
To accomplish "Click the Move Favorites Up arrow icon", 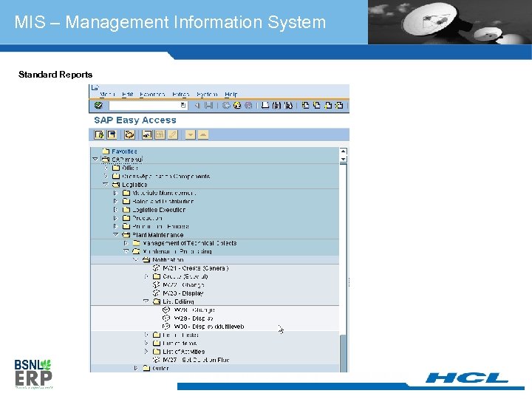I will [203, 134].
